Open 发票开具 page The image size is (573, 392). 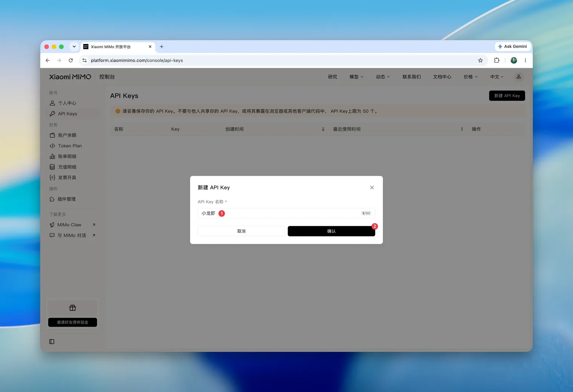(x=73, y=177)
